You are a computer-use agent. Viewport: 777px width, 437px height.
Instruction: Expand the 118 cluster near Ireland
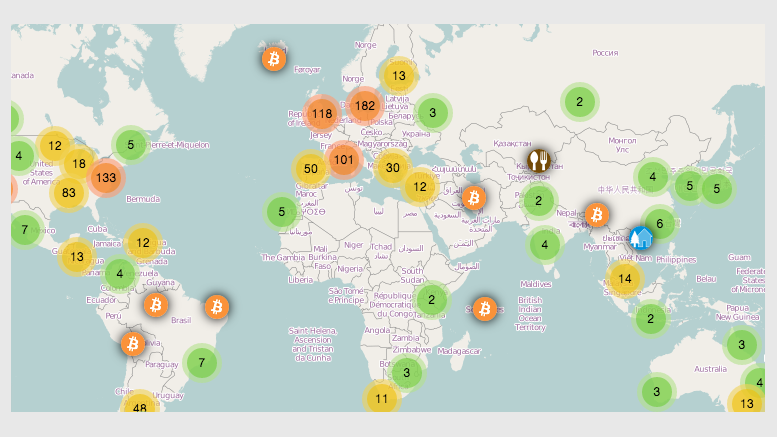pyautogui.click(x=322, y=113)
